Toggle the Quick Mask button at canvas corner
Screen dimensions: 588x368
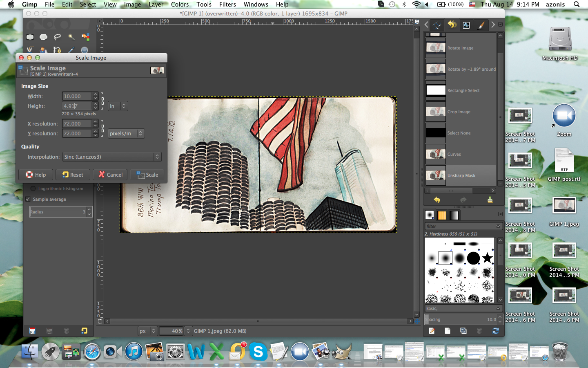pyautogui.click(x=100, y=321)
